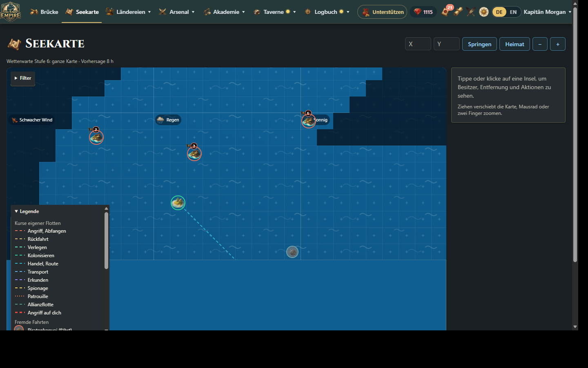
Task: Click the Schwacher Wind weather marker
Action: [x=32, y=120]
